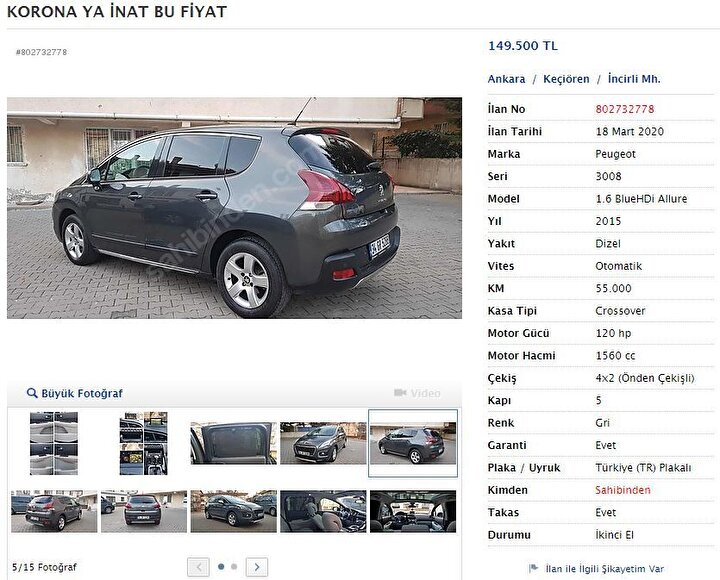Screen dimensions: 720x580
Task: Select the rear window shade thumbnail
Action: pos(234,443)
